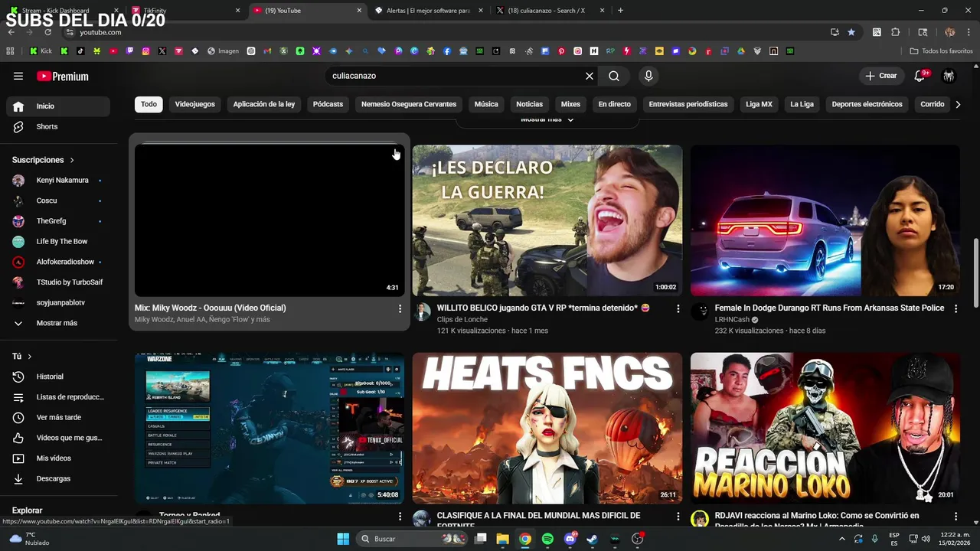Open Historial in the sidebar
Screen dimensions: 980x551
[x=58, y=377]
